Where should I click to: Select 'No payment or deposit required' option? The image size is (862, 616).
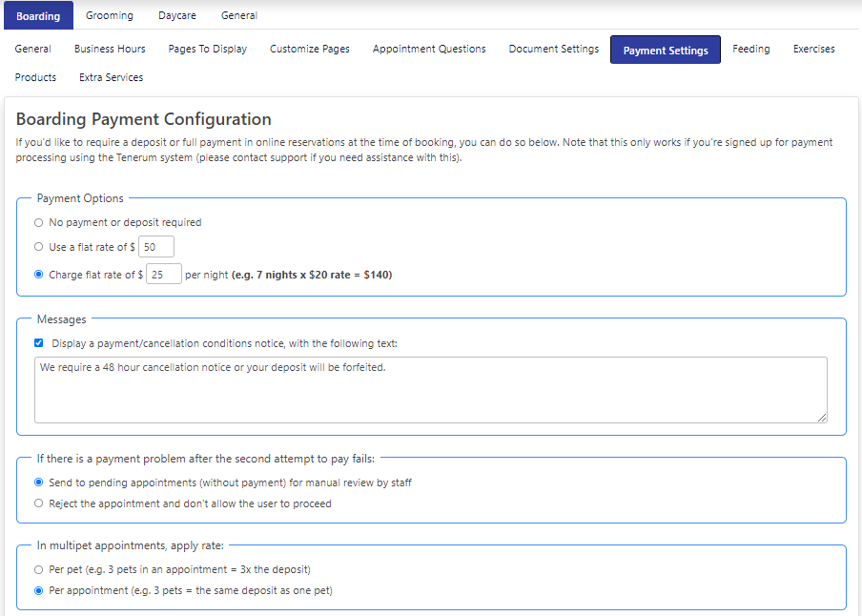pos(39,222)
